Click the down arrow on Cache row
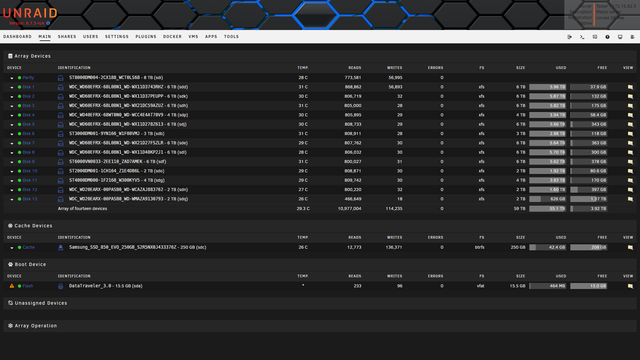Screen dimensions: 640x360 coord(12,248)
